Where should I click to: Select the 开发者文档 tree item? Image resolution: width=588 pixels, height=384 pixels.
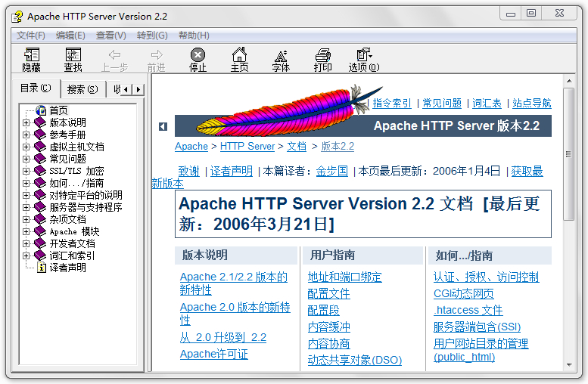click(x=72, y=243)
